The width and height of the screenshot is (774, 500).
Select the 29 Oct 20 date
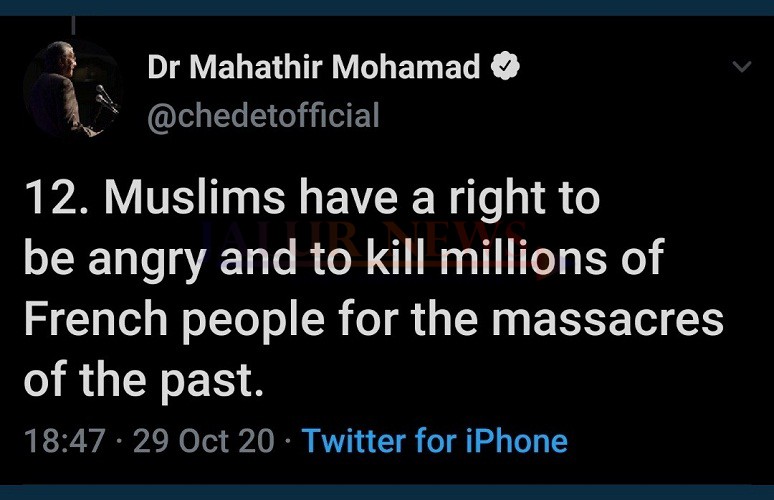pyautogui.click(x=203, y=440)
